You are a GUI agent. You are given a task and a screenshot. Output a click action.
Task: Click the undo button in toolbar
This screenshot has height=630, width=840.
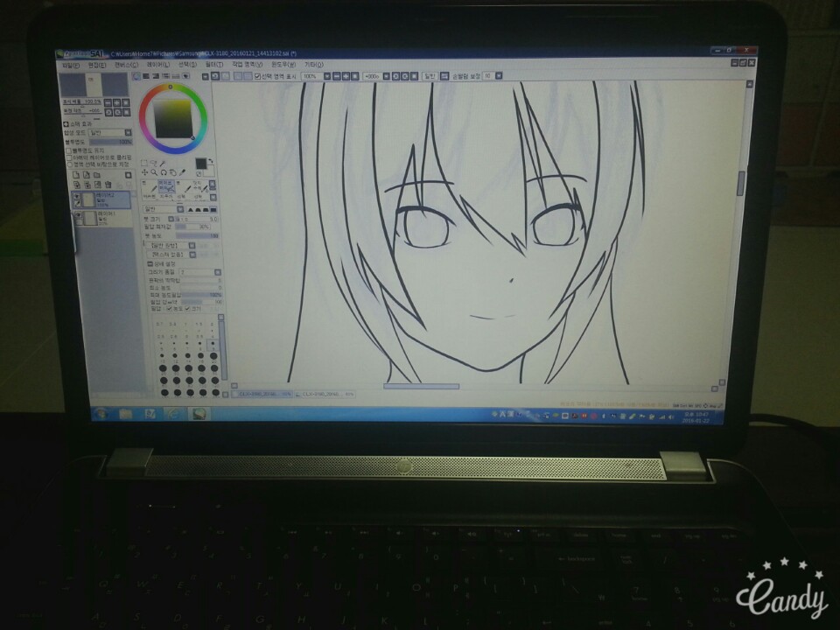[215, 76]
